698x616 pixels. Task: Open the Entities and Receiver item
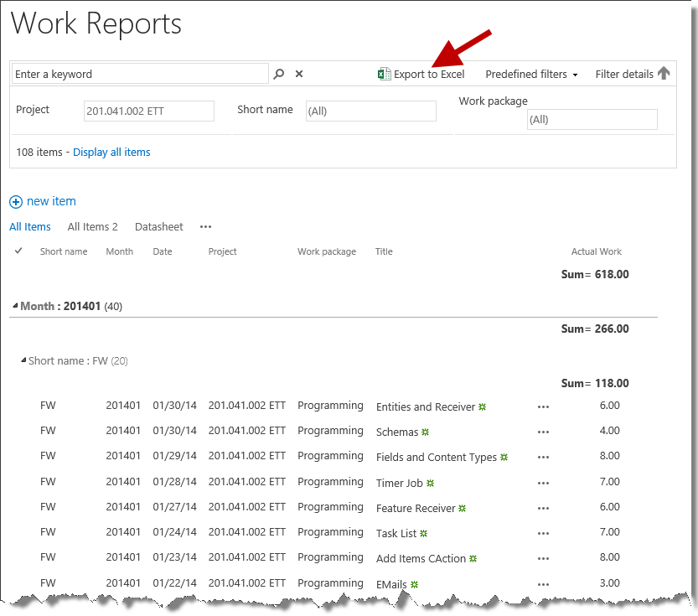tap(426, 406)
